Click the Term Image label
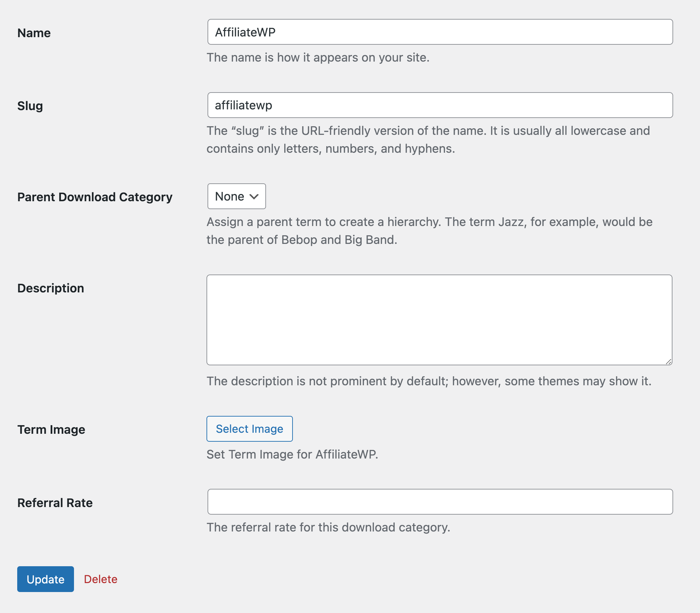 pos(51,430)
